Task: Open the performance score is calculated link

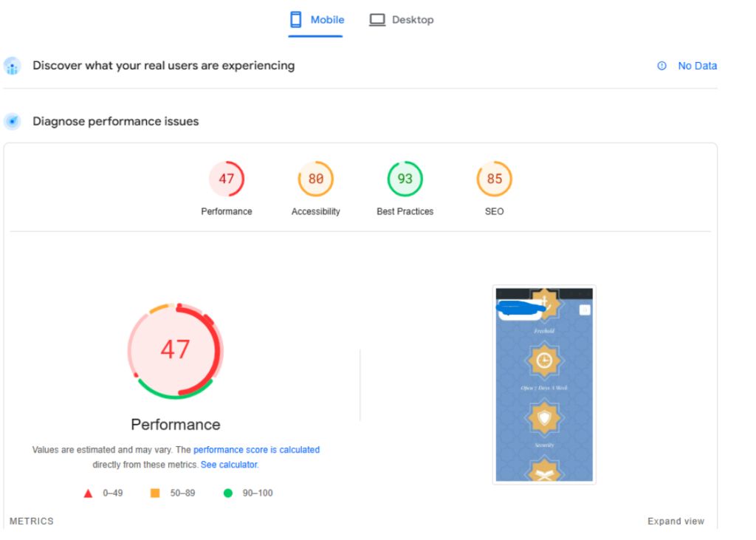Action: tap(256, 450)
